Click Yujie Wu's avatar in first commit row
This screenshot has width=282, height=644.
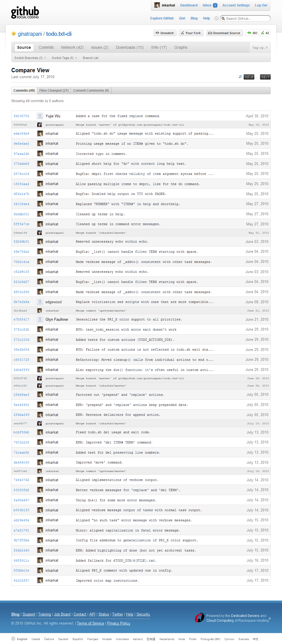tap(40, 116)
